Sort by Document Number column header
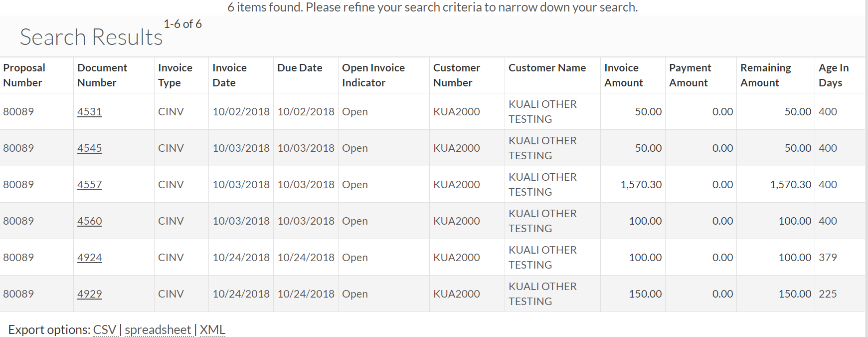The width and height of the screenshot is (868, 337). [x=102, y=75]
